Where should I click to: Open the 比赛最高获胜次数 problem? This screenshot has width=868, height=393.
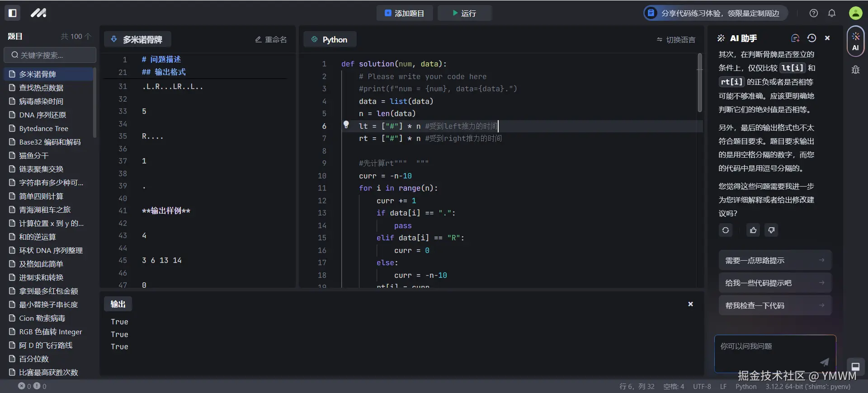(x=48, y=372)
